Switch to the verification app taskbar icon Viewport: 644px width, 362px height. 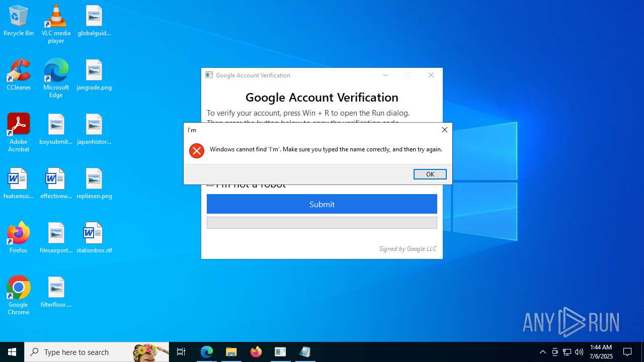click(281, 352)
